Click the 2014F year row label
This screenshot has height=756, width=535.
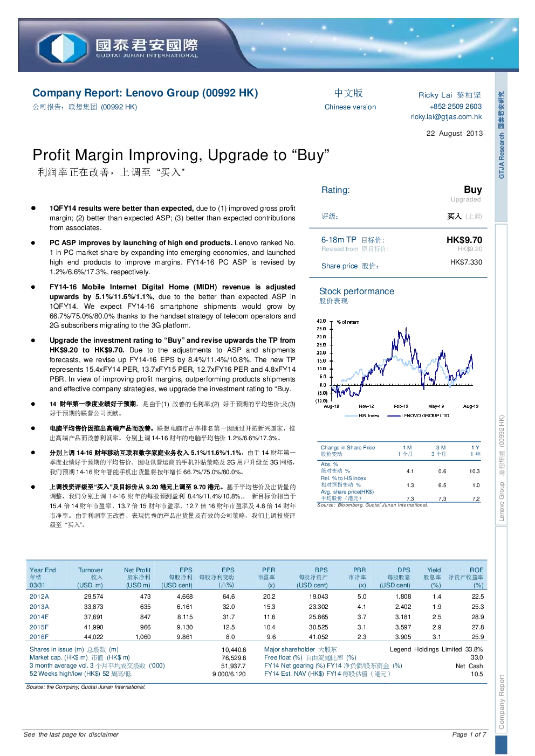pos(39,617)
